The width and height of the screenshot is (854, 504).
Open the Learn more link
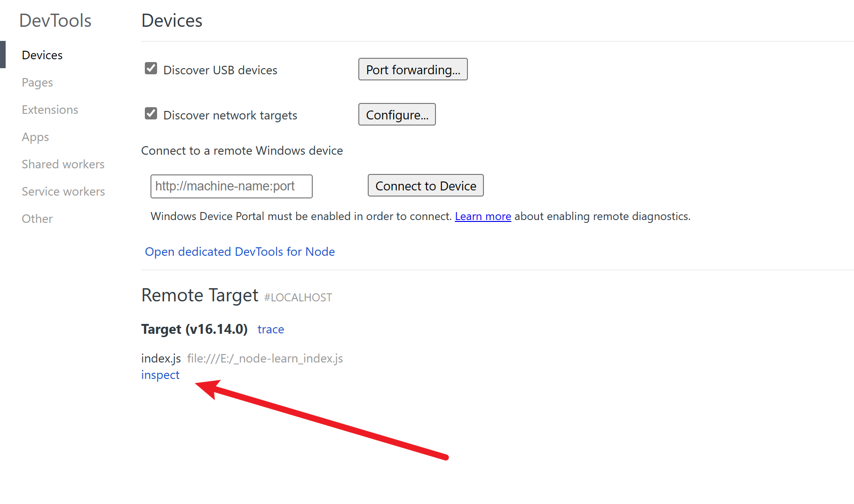pos(483,216)
